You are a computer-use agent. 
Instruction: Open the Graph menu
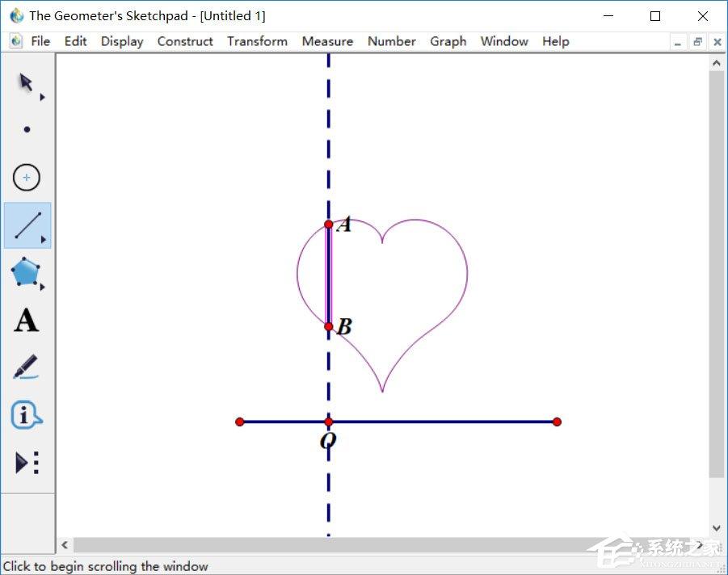(448, 41)
